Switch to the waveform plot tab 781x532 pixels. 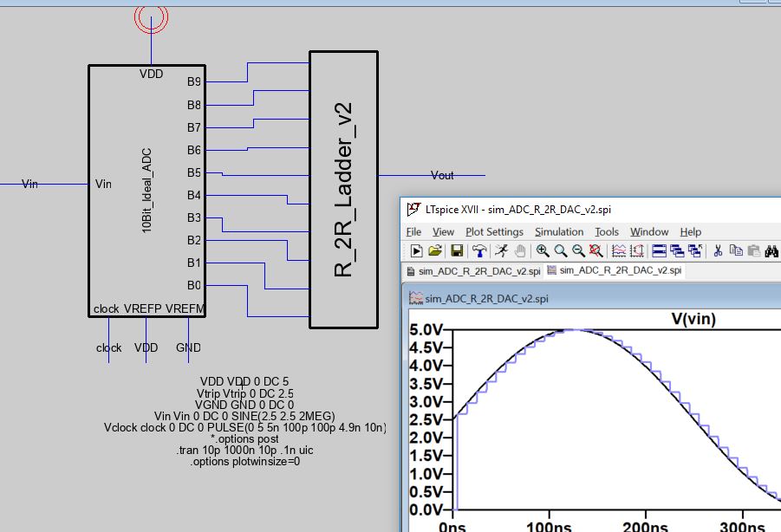coord(615,270)
